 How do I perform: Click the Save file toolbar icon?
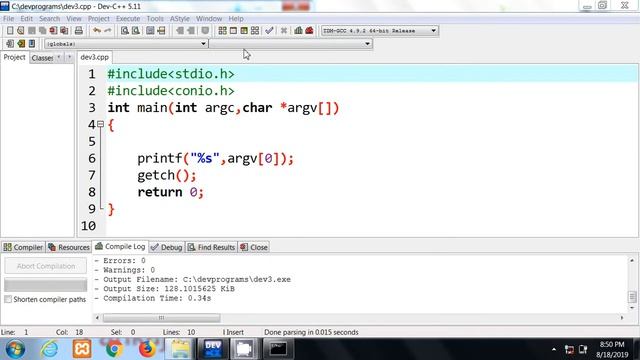point(31,31)
